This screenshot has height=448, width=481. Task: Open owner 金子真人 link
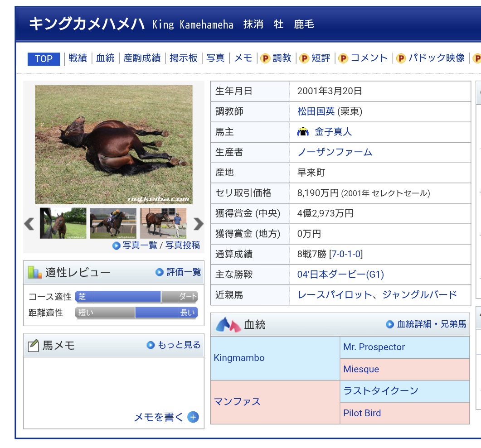tap(333, 132)
